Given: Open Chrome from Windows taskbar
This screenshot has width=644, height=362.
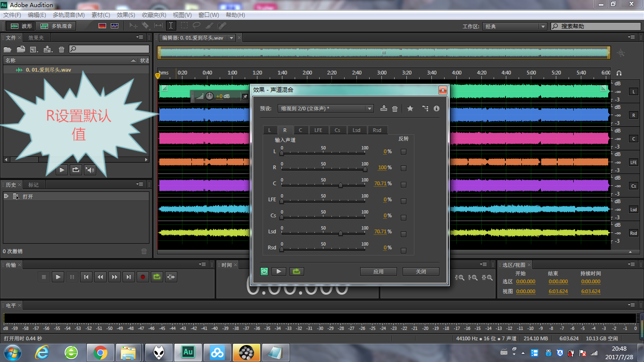Looking at the screenshot, I should (100, 352).
